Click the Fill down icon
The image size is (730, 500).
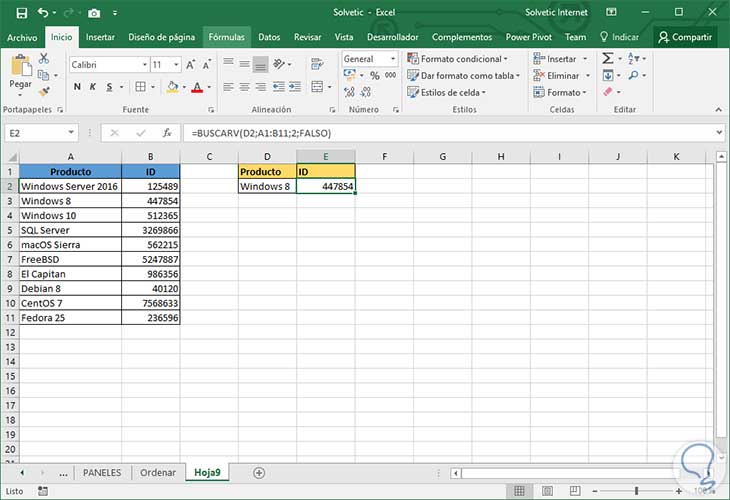click(x=608, y=75)
